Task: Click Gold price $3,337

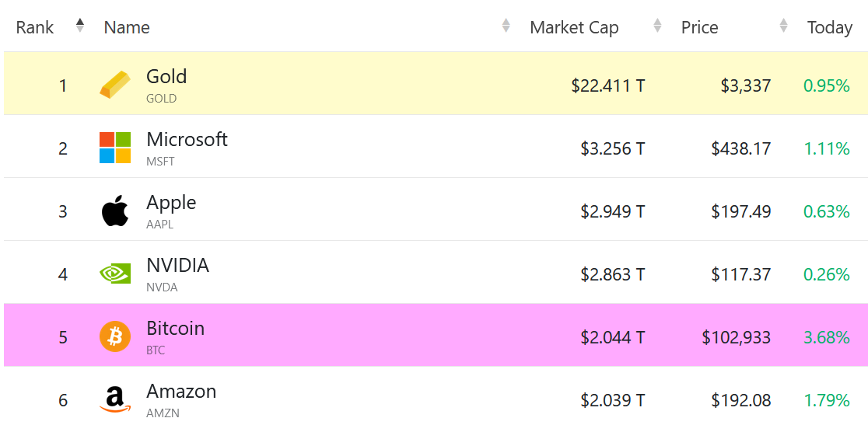Action: point(746,85)
